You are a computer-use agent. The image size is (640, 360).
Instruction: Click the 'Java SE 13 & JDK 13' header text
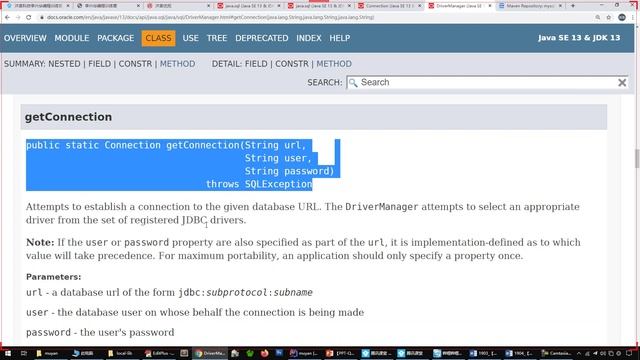point(579,38)
